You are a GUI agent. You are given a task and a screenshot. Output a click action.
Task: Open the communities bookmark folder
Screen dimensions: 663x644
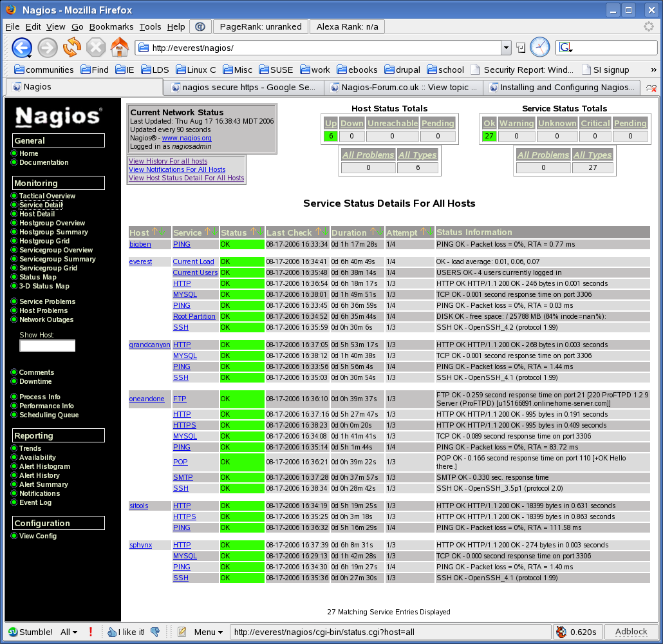click(x=44, y=70)
